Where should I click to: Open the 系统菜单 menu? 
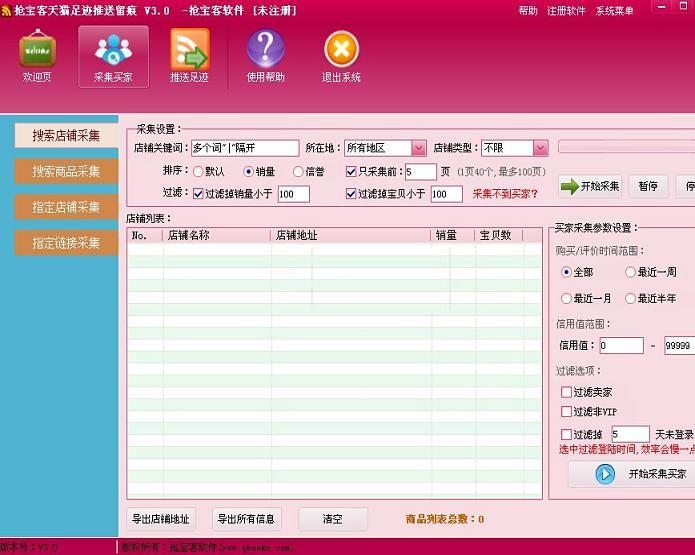point(614,11)
